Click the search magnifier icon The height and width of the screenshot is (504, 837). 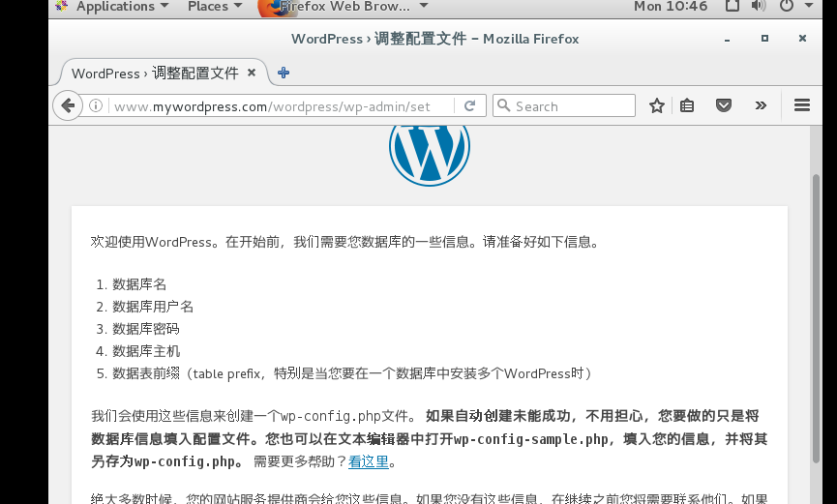point(503,105)
